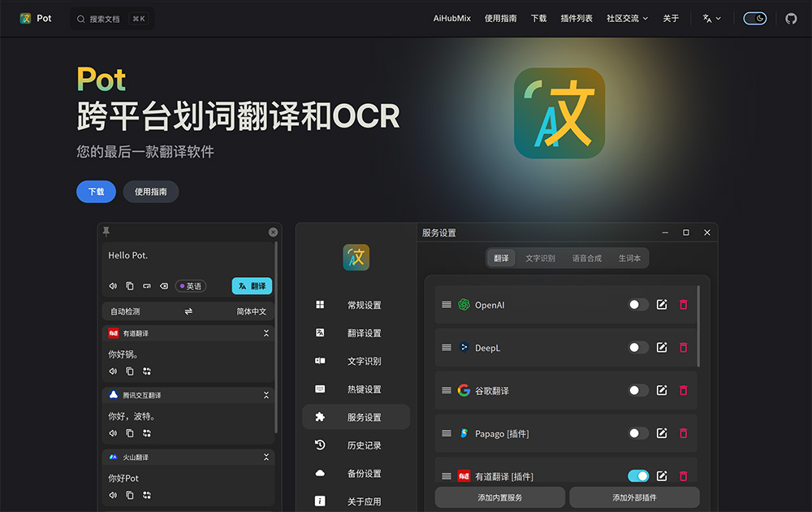Play audio of 你好，波特 translation

click(x=113, y=433)
